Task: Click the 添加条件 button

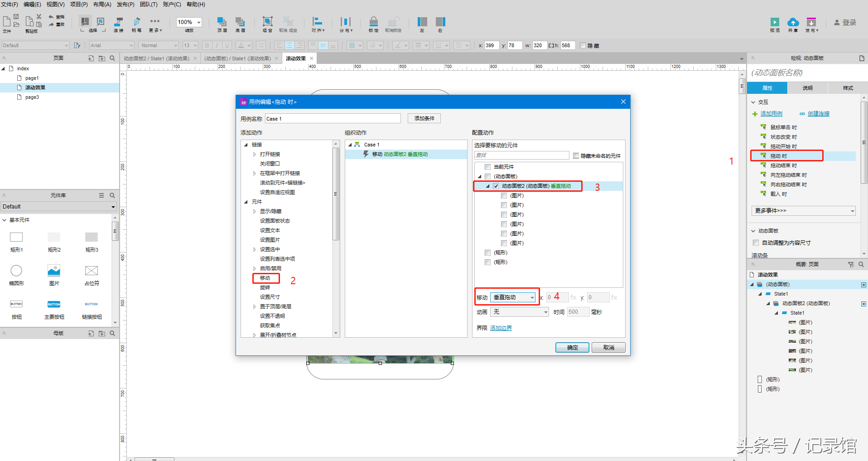Action: [424, 118]
